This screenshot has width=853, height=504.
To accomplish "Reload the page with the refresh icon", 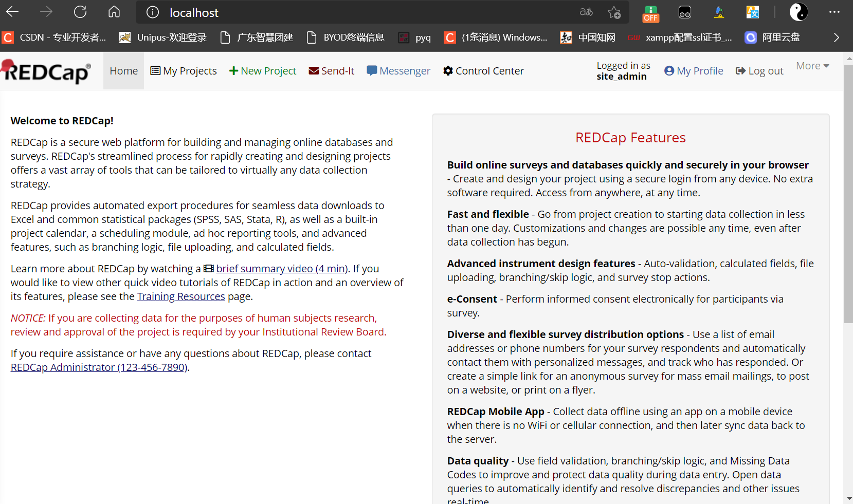I will point(80,12).
